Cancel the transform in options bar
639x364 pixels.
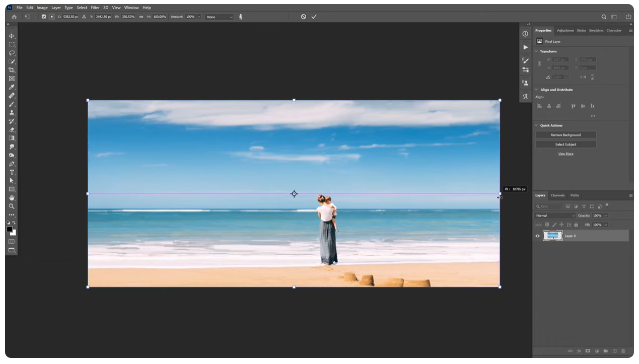point(303,17)
